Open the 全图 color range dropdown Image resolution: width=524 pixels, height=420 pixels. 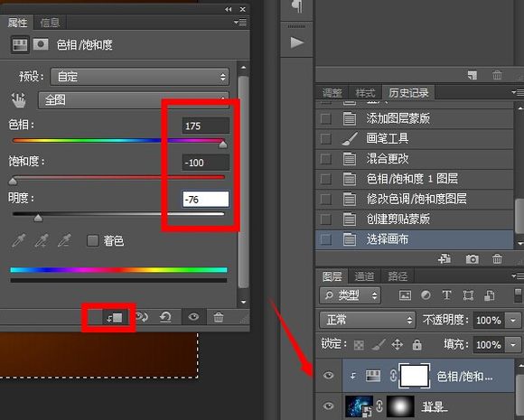click(134, 100)
